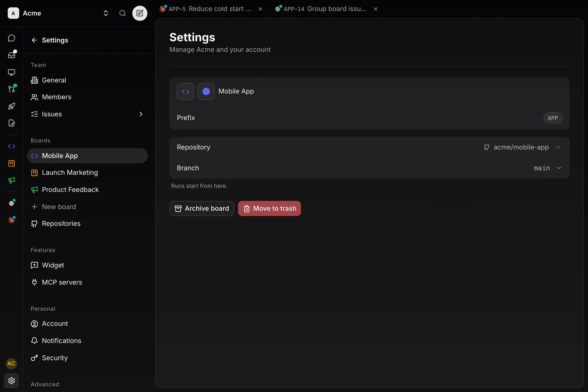The width and height of the screenshot is (588, 392).
Task: Open the rocket icon in left rail
Action: point(11,106)
